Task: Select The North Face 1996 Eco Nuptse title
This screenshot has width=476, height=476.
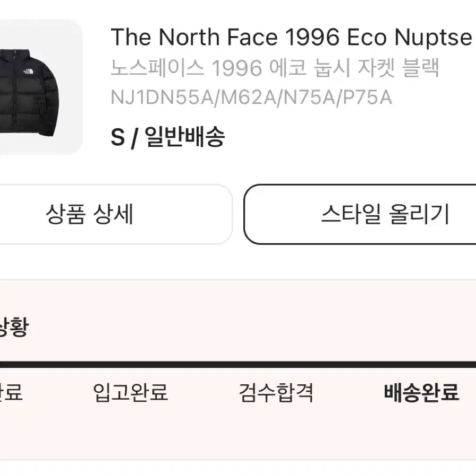Action: pyautogui.click(x=292, y=37)
